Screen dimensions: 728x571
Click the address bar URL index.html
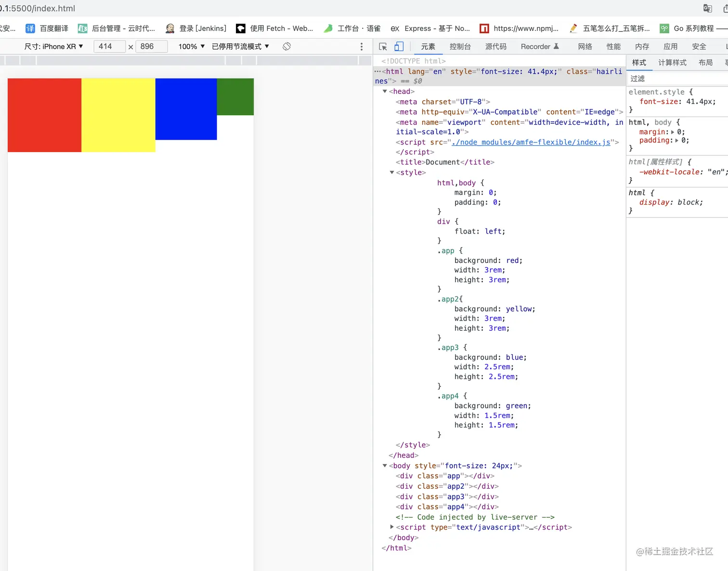[38, 8]
